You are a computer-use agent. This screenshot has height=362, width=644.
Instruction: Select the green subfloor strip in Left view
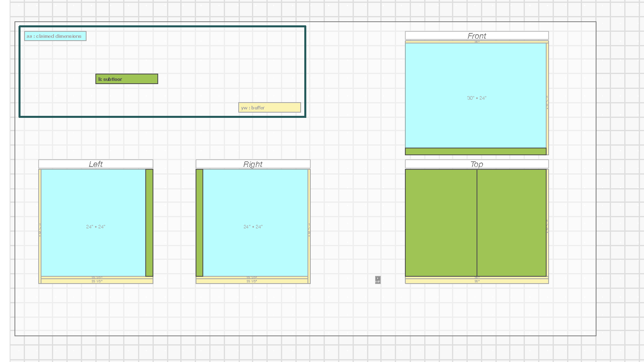tap(149, 223)
